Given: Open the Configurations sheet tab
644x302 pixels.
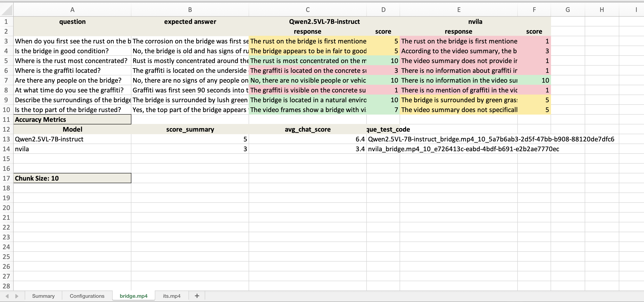Looking at the screenshot, I should pos(87,296).
